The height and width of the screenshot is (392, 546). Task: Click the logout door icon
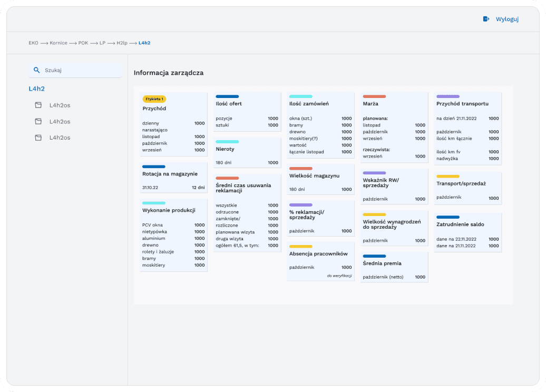pyautogui.click(x=486, y=19)
